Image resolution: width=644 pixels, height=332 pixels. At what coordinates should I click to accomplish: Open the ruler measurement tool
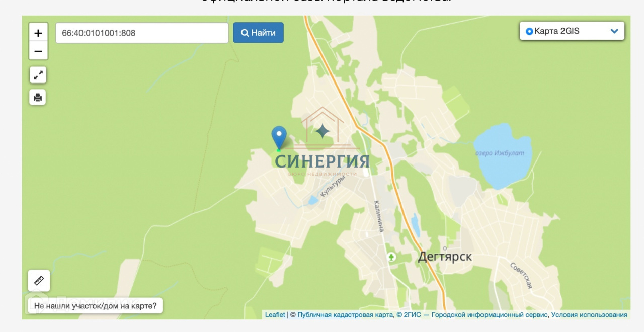point(39,281)
